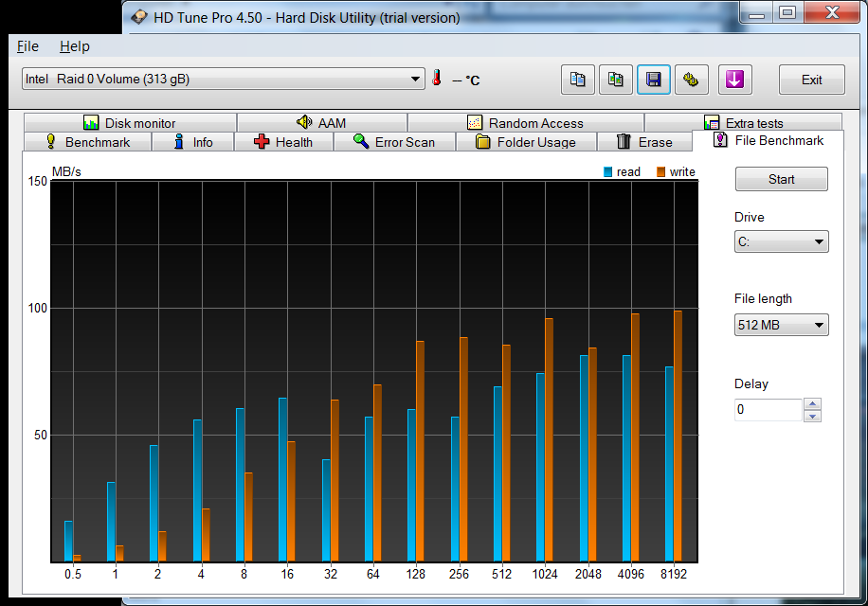Image resolution: width=868 pixels, height=606 pixels.
Task: Click the 150 y-axis label
Action: (x=38, y=182)
